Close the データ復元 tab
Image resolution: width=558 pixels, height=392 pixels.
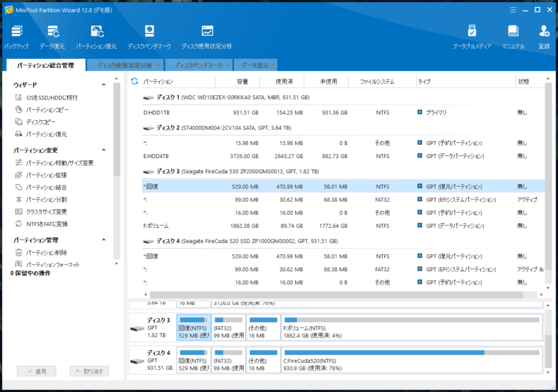point(273,65)
